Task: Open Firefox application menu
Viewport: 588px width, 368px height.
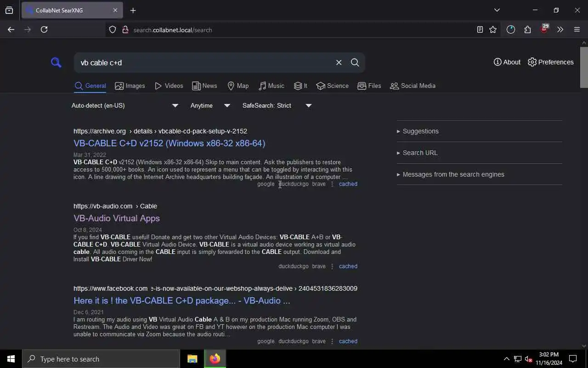Action: pos(577,29)
